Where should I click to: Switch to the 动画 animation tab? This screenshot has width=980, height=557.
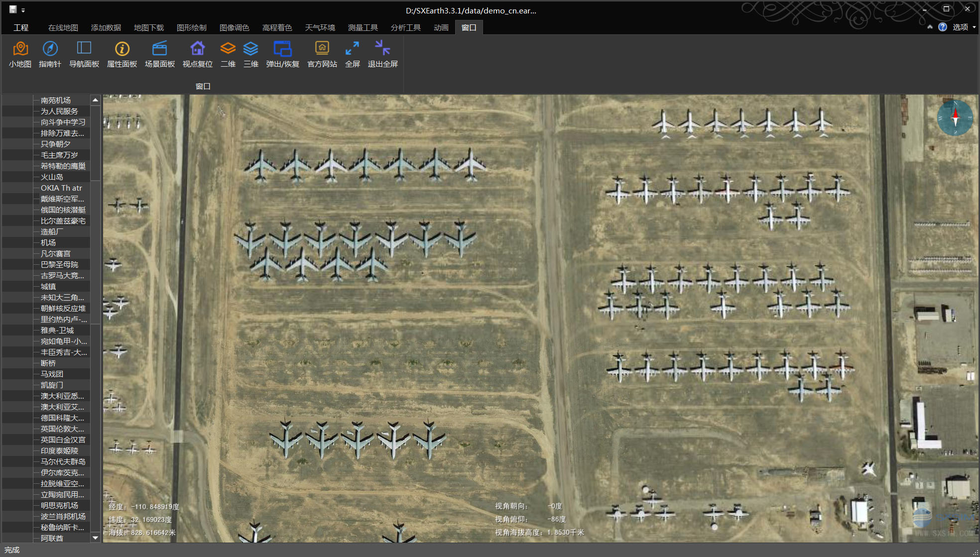coord(441,27)
